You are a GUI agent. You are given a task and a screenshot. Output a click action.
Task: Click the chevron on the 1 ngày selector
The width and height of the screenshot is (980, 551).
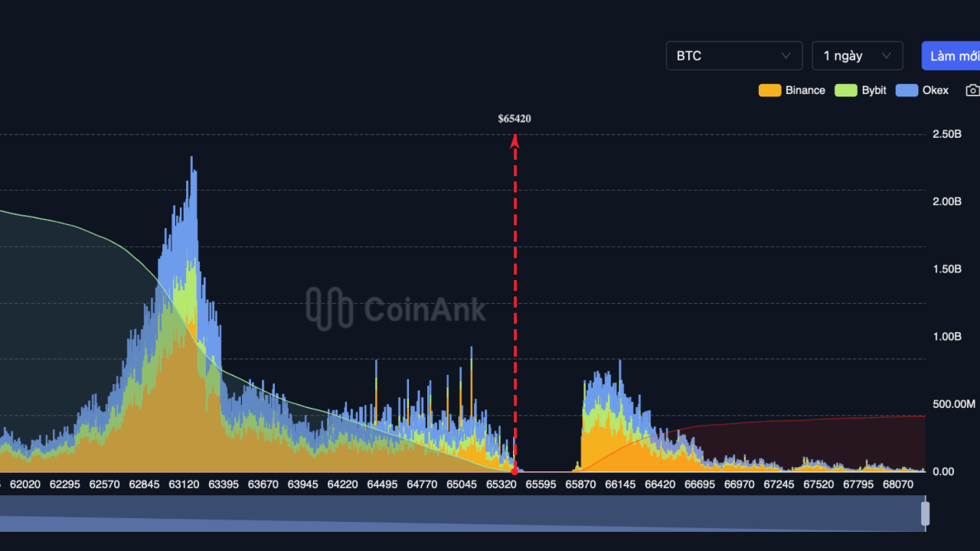pos(887,55)
